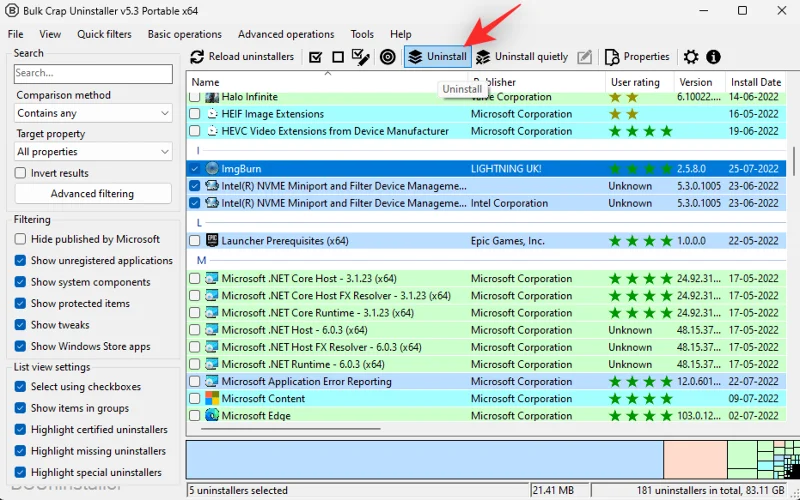Image resolution: width=800 pixels, height=500 pixels.
Task: Check the Microsoft Edge row checkbox
Action: (194, 415)
